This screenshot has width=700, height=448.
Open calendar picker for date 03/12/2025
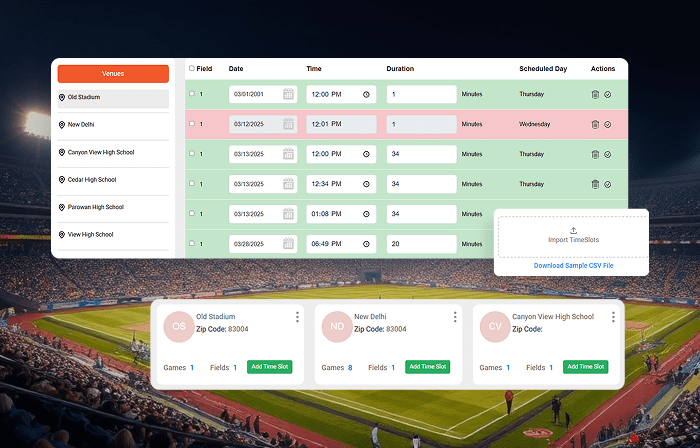[x=288, y=124]
